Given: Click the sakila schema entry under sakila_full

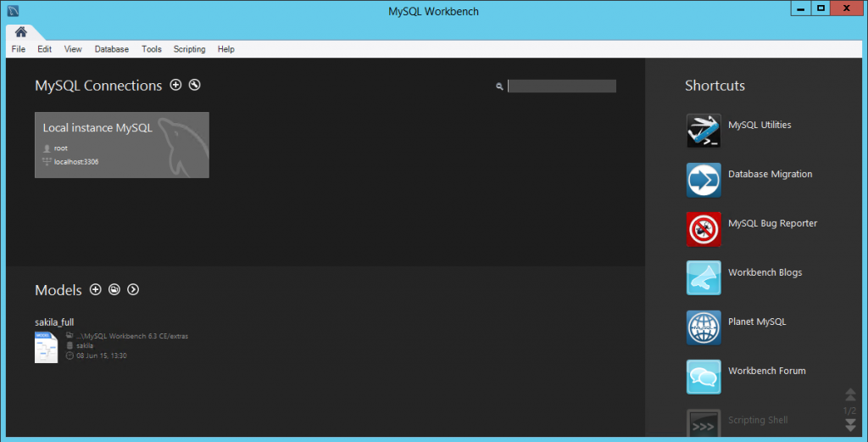Looking at the screenshot, I should pyautogui.click(x=85, y=345).
